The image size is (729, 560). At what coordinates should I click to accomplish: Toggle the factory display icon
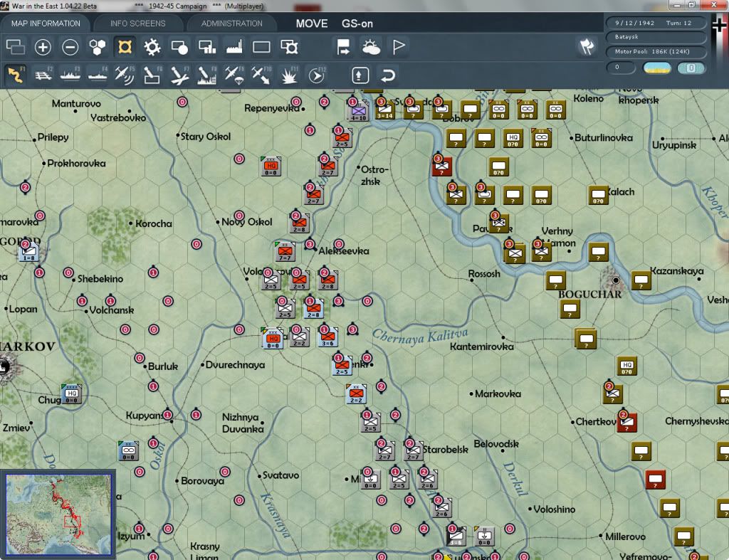click(234, 47)
